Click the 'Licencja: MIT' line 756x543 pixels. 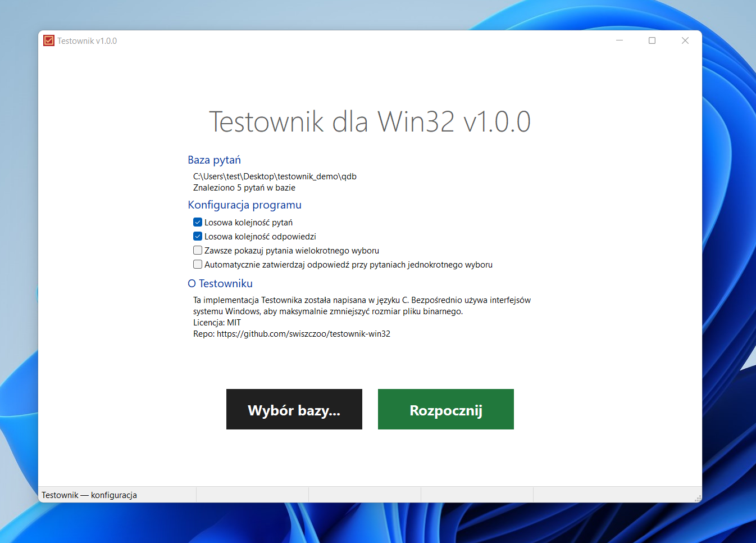coord(217,323)
